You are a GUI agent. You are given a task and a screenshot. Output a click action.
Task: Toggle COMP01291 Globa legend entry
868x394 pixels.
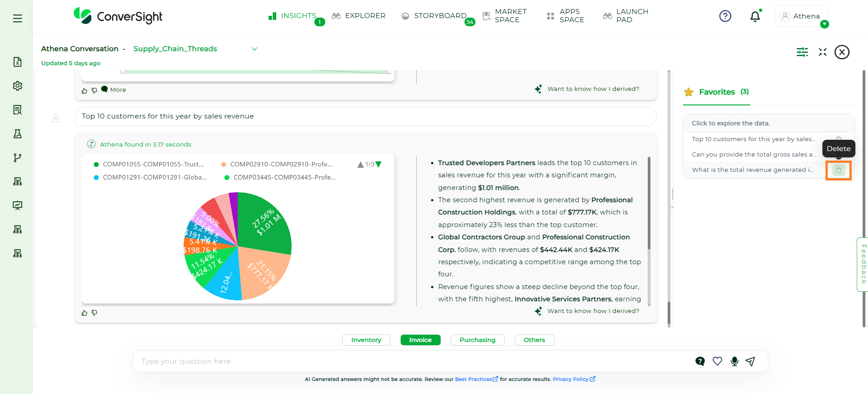(150, 177)
